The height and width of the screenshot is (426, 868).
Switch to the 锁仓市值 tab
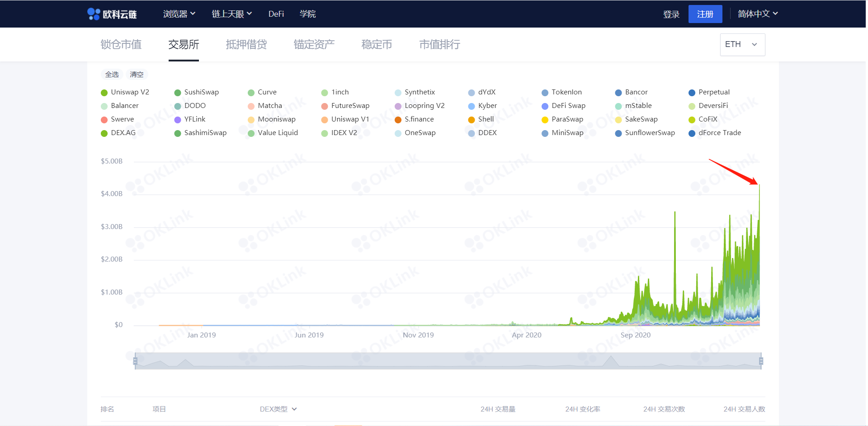pos(120,44)
